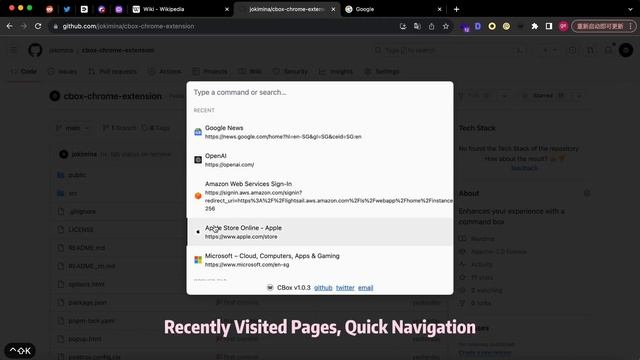Click the share page icon
This screenshot has height=360, width=640.
point(431,26)
